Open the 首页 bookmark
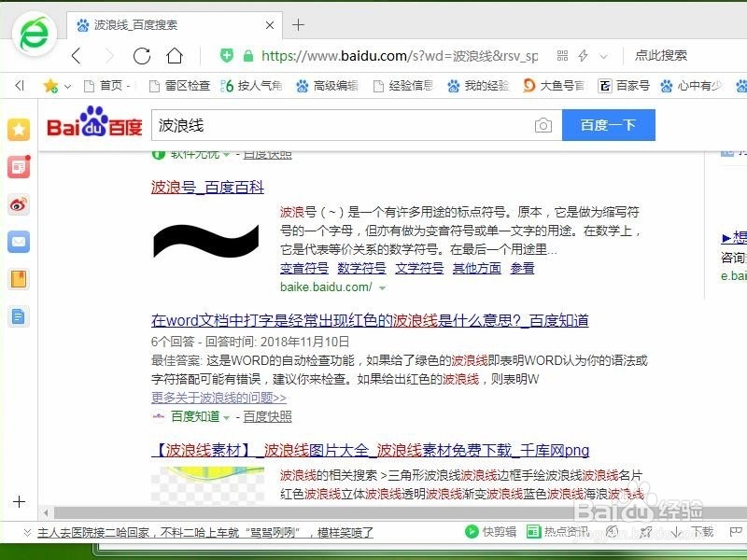 coord(108,86)
